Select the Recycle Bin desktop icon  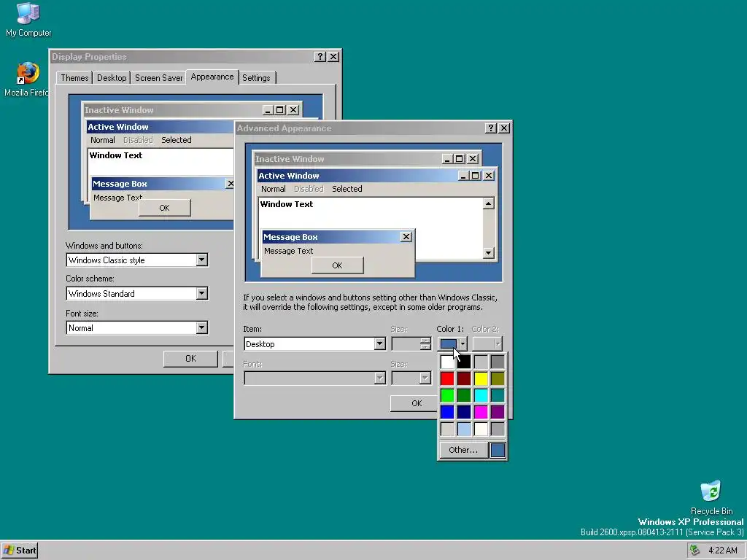coord(711,497)
